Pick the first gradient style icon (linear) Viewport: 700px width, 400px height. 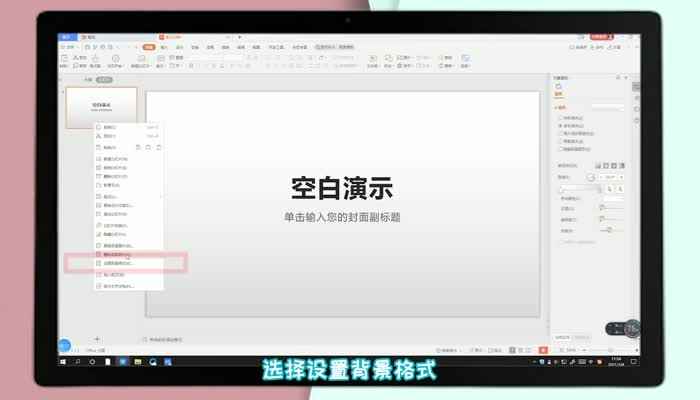click(x=598, y=164)
